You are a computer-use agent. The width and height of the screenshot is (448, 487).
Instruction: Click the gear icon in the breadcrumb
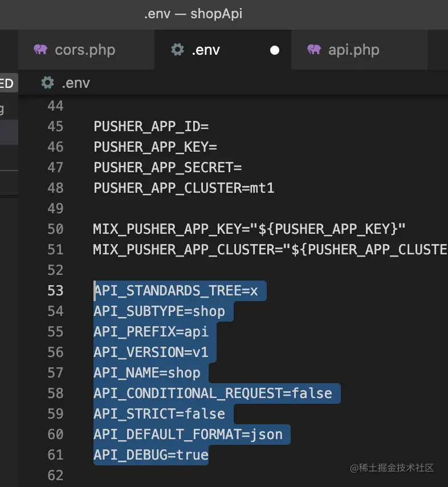click(x=47, y=83)
